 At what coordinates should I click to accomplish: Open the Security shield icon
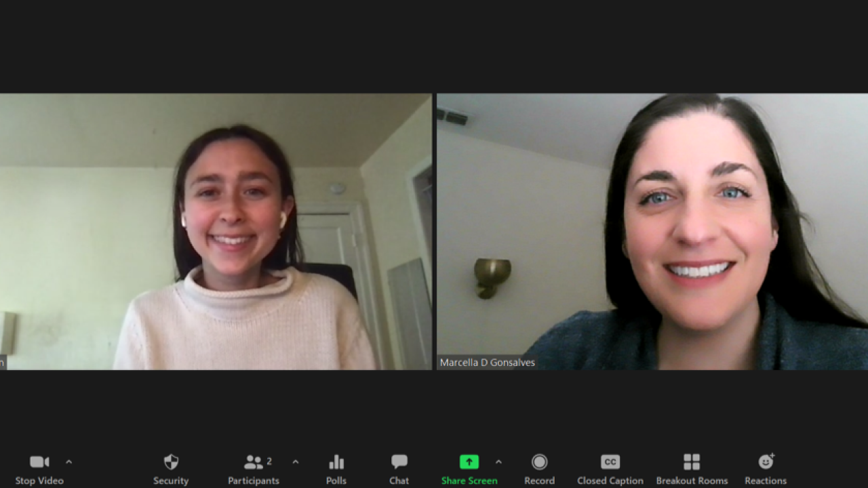[171, 462]
